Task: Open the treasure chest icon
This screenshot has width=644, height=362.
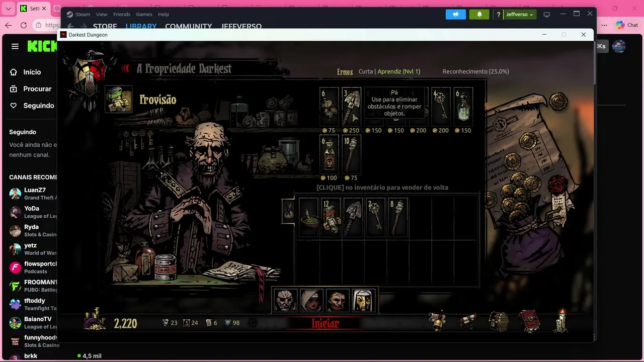Action: tap(499, 322)
